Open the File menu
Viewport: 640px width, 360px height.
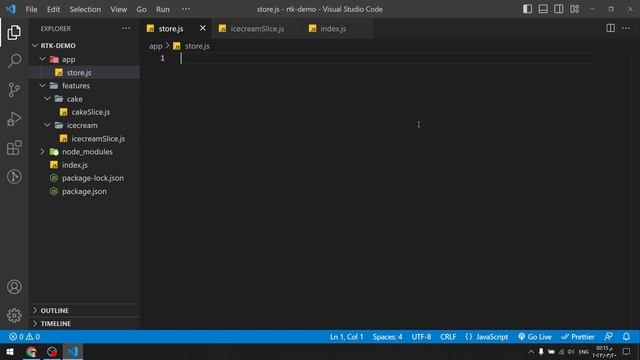point(31,9)
